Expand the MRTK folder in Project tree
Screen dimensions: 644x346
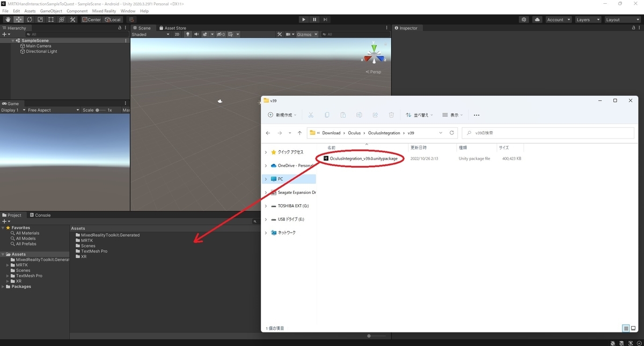coord(8,265)
